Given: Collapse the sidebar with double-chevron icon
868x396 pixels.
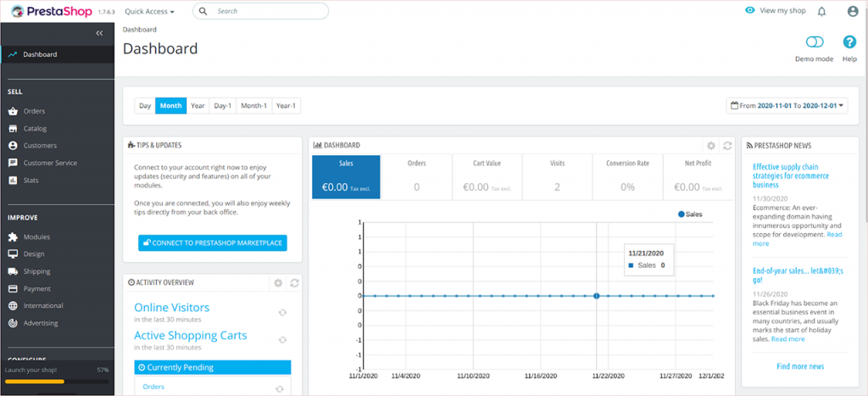Looking at the screenshot, I should pos(100,33).
